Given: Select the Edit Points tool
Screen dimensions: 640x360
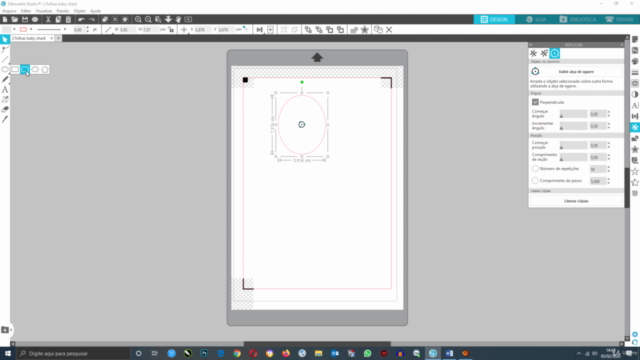Looking at the screenshot, I should pyautogui.click(x=5, y=49).
